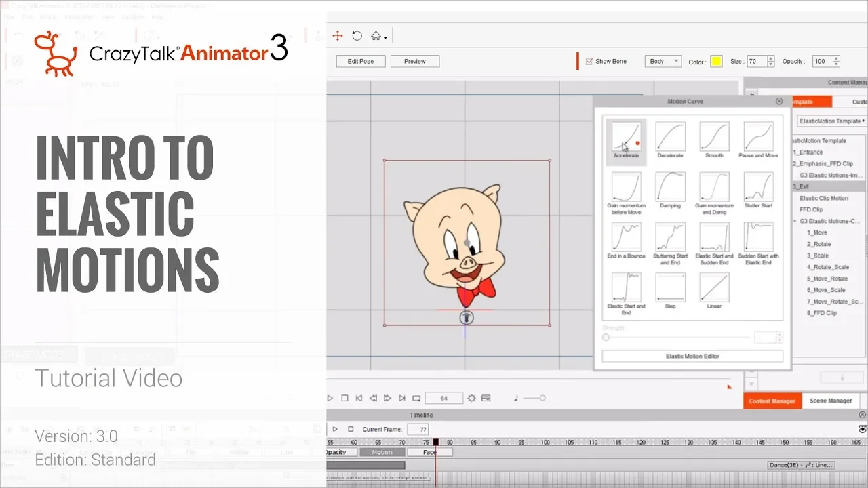The height and width of the screenshot is (488, 868).
Task: Select the Step motion curve
Action: (670, 291)
